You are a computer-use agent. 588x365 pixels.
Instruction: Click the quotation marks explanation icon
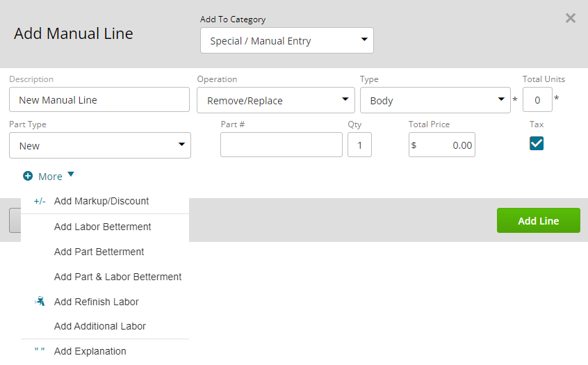(x=40, y=350)
